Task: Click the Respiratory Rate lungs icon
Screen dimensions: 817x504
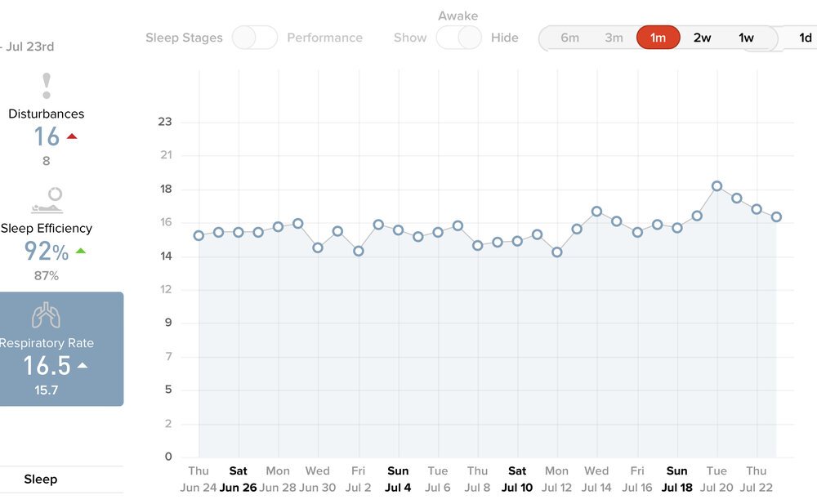Action: click(46, 314)
